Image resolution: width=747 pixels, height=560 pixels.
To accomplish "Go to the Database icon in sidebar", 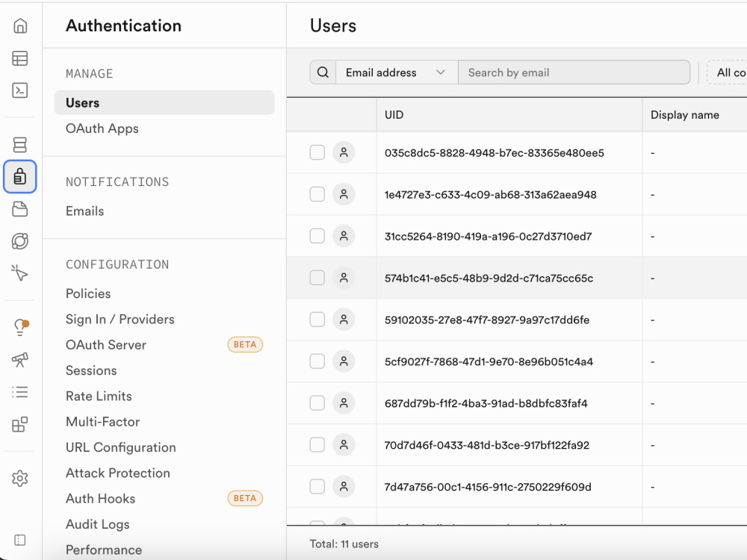I will [x=19, y=145].
